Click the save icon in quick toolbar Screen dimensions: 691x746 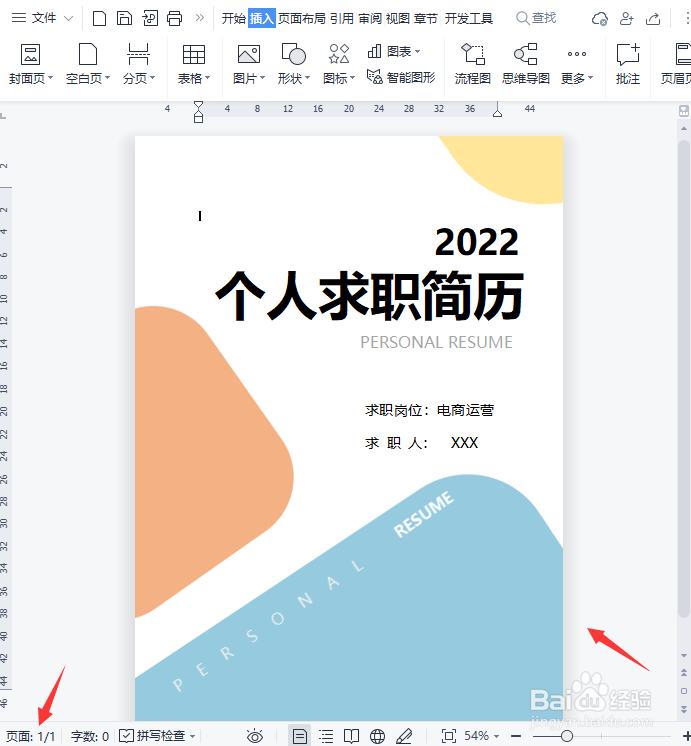tap(124, 18)
